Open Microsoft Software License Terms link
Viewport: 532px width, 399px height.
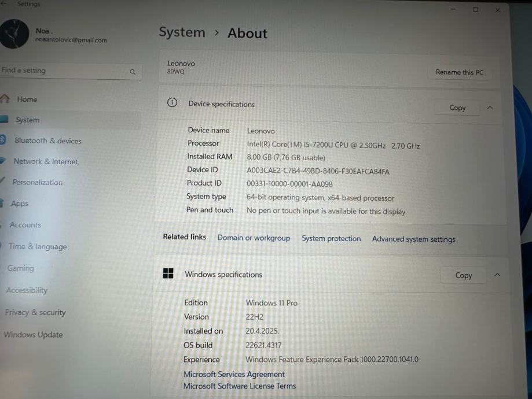pyautogui.click(x=240, y=386)
